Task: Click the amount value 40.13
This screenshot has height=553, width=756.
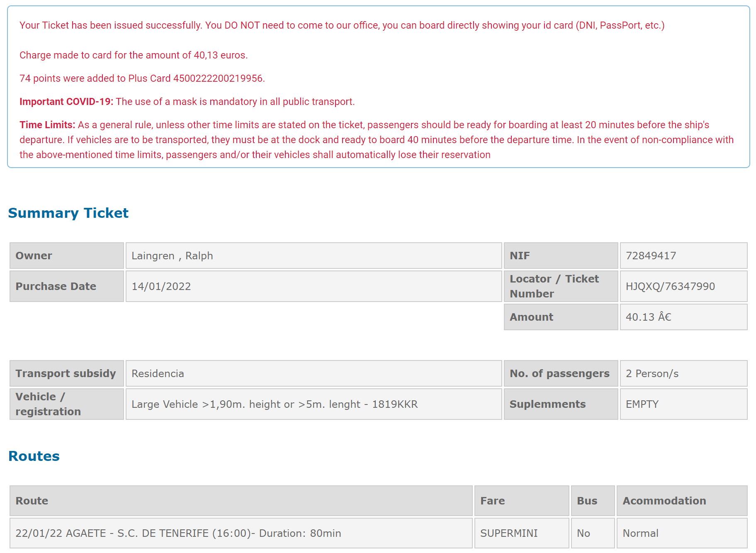Action: pos(648,317)
